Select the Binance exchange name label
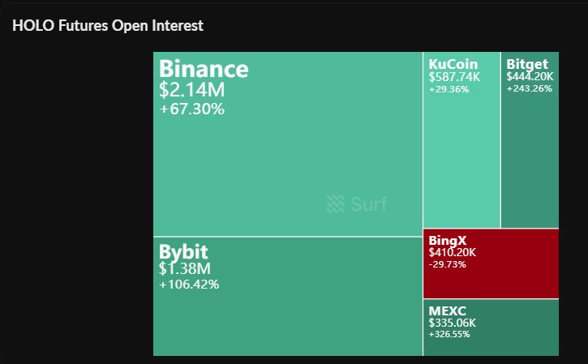The height and width of the screenshot is (364, 588). pos(204,69)
